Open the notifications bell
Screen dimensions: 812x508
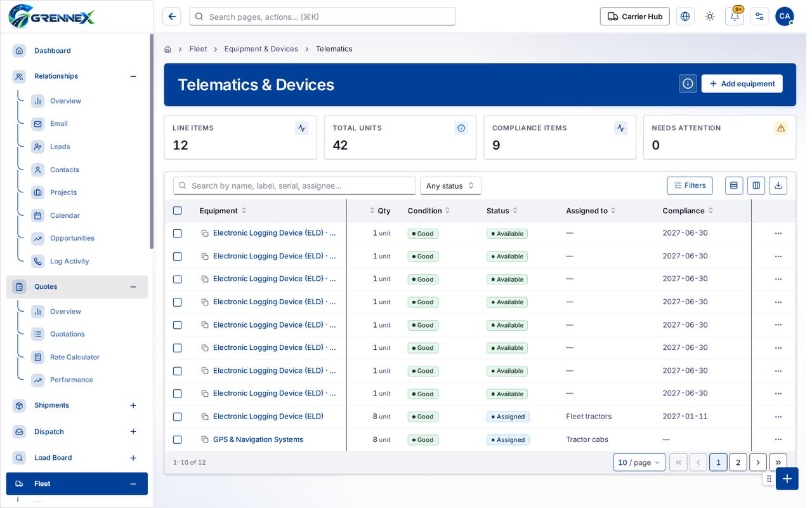coord(735,17)
